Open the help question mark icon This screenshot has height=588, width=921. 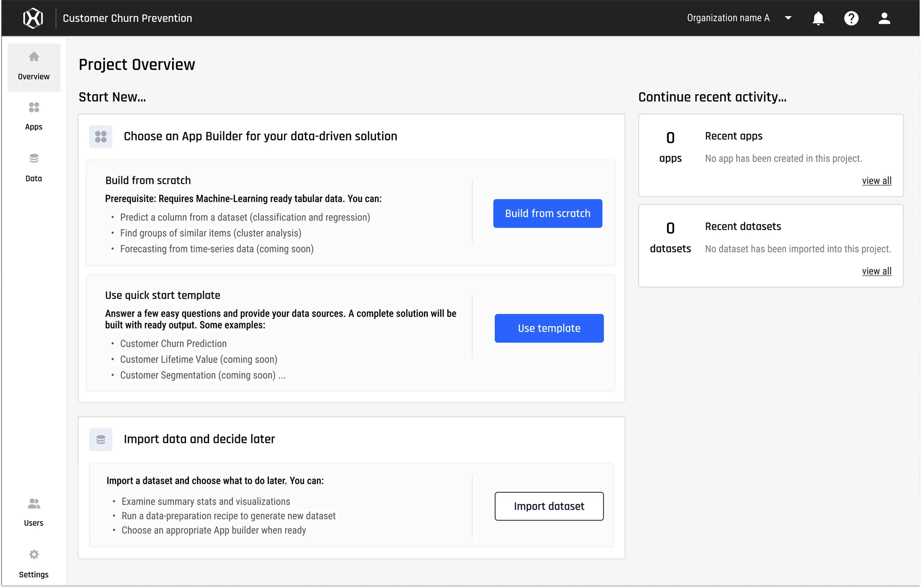pyautogui.click(x=851, y=18)
